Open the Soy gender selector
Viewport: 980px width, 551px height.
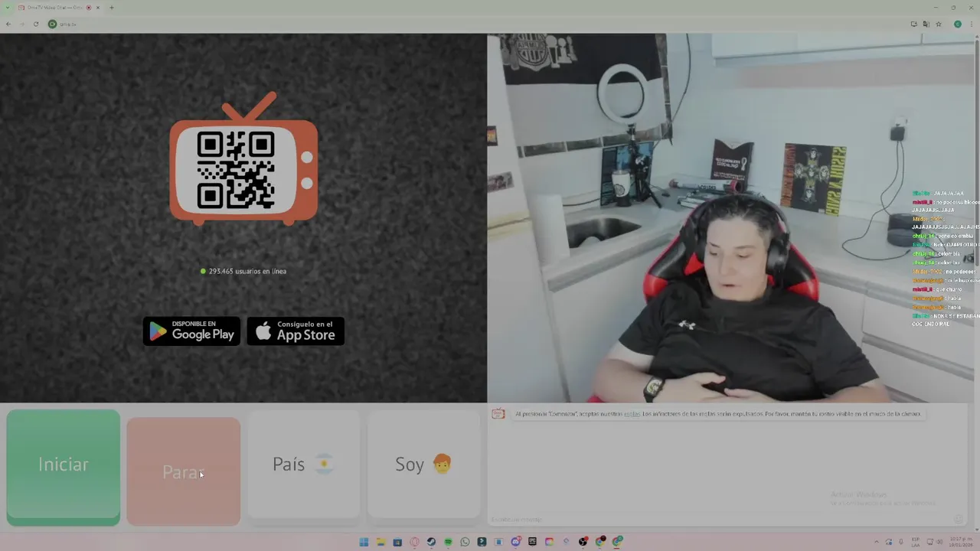click(423, 465)
